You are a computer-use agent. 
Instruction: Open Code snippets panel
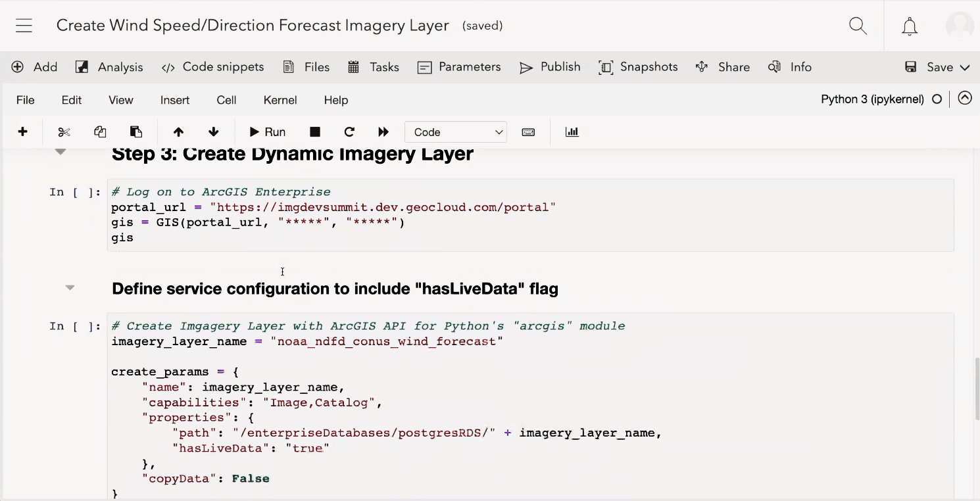point(212,67)
